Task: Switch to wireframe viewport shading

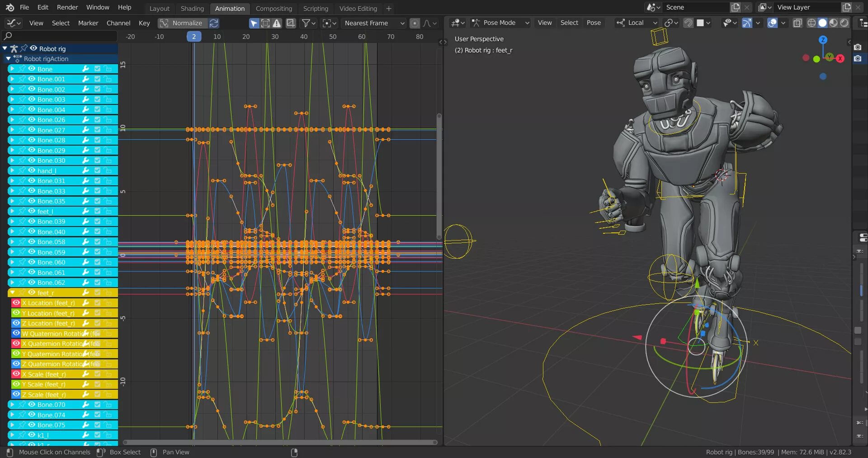Action: click(811, 23)
